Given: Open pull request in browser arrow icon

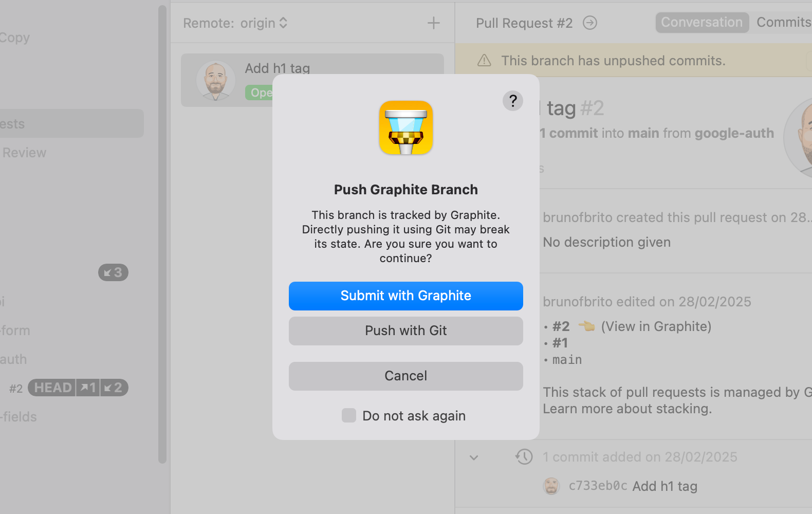Looking at the screenshot, I should click(589, 23).
